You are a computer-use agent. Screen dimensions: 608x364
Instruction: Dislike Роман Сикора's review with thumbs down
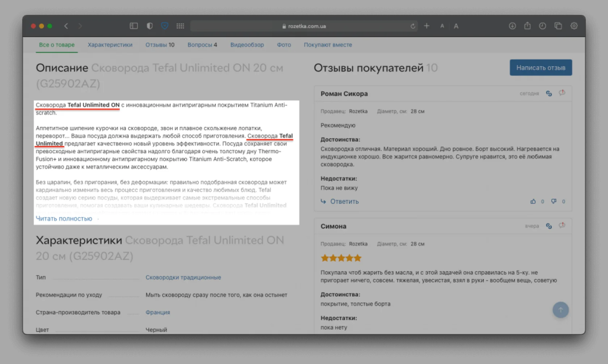tap(554, 201)
